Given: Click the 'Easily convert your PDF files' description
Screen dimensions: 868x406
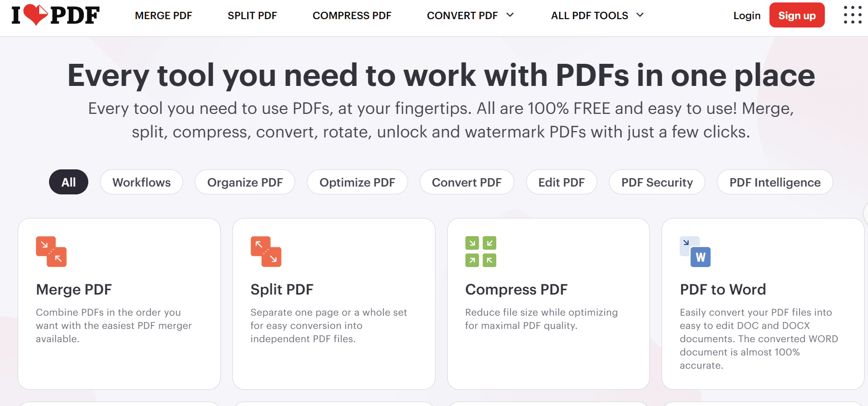Looking at the screenshot, I should pos(759,339).
